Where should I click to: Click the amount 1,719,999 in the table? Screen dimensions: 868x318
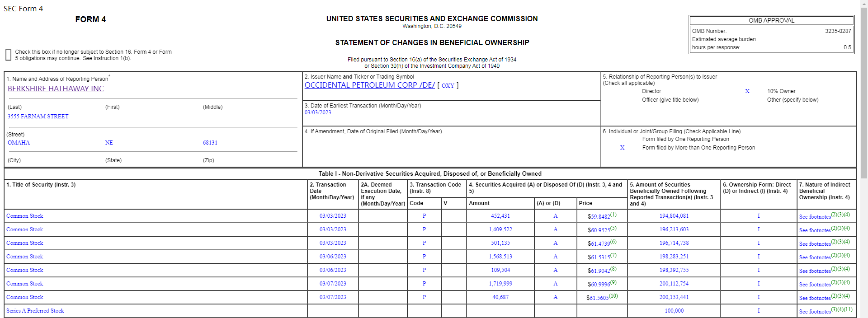click(500, 284)
